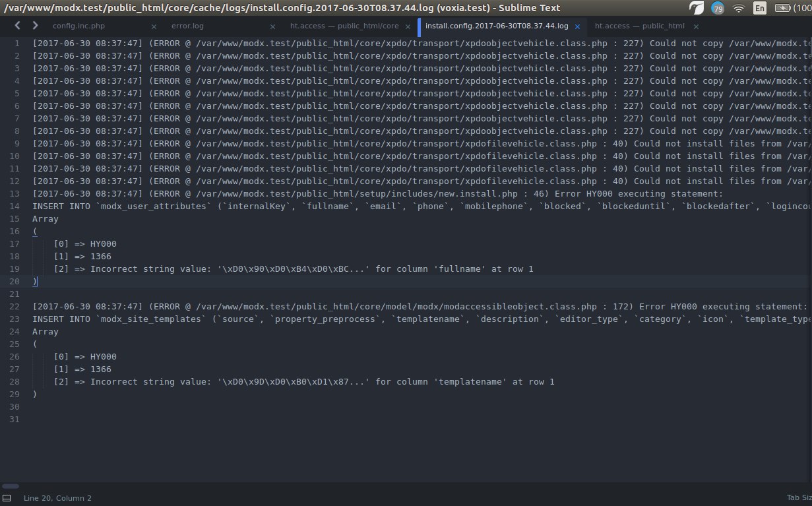Click '[1] => 1366' on line 27
This screenshot has height=506, width=812.
pos(82,369)
